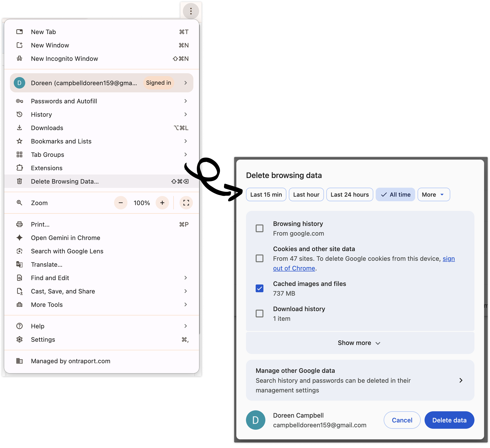Uncheck Cached images and files checkbox
This screenshot has width=490, height=448.
259,288
